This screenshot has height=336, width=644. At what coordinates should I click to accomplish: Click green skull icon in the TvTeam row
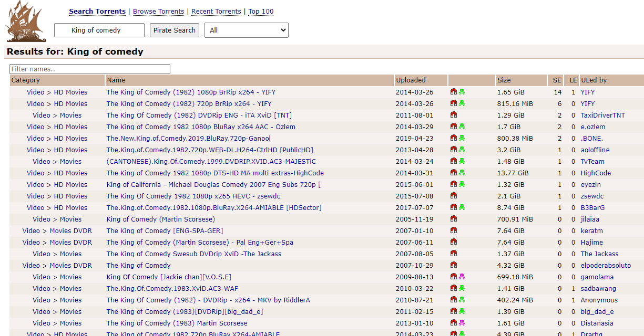pos(462,161)
